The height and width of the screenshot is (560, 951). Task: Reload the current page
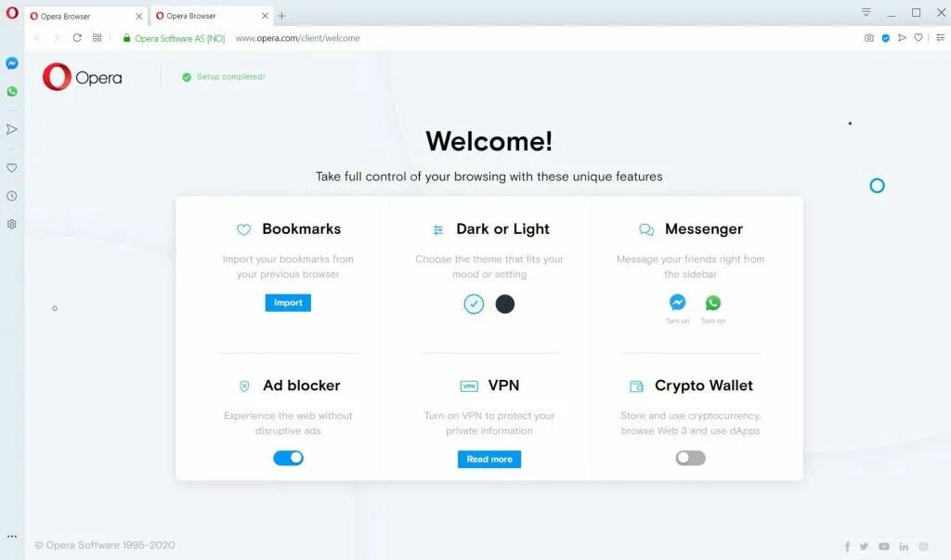pos(77,38)
